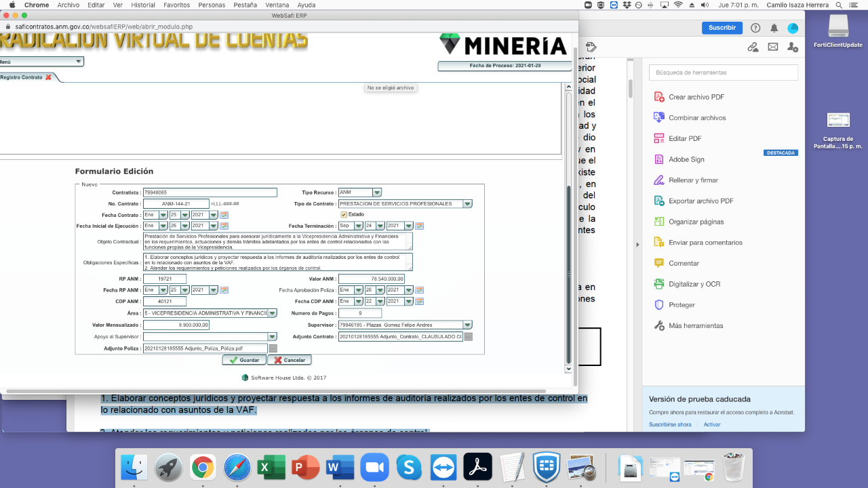Click Acrobat help question mark icon
Viewport: 868px width, 488px height.
pyautogui.click(x=755, y=28)
